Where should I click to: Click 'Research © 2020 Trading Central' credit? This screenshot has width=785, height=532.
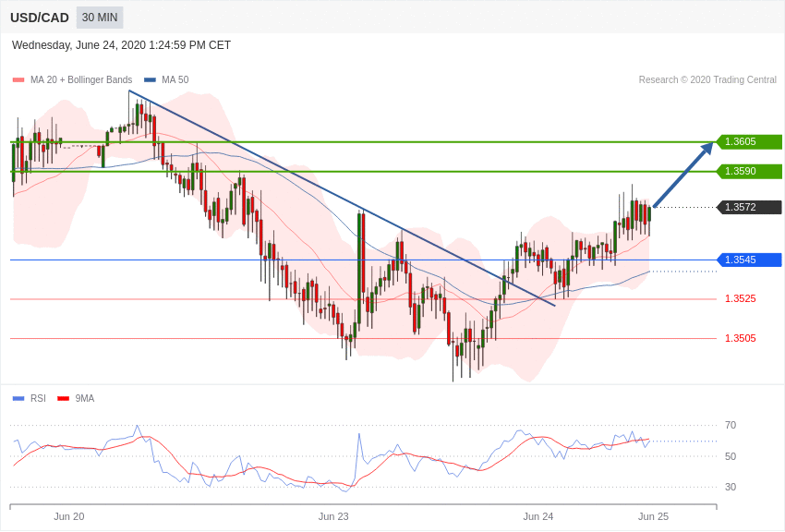click(x=707, y=80)
